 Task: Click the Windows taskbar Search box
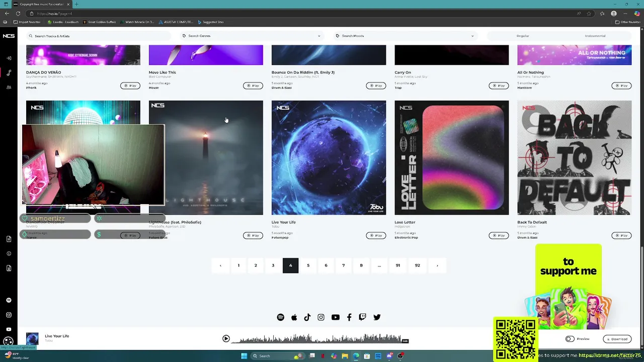[x=278, y=356]
